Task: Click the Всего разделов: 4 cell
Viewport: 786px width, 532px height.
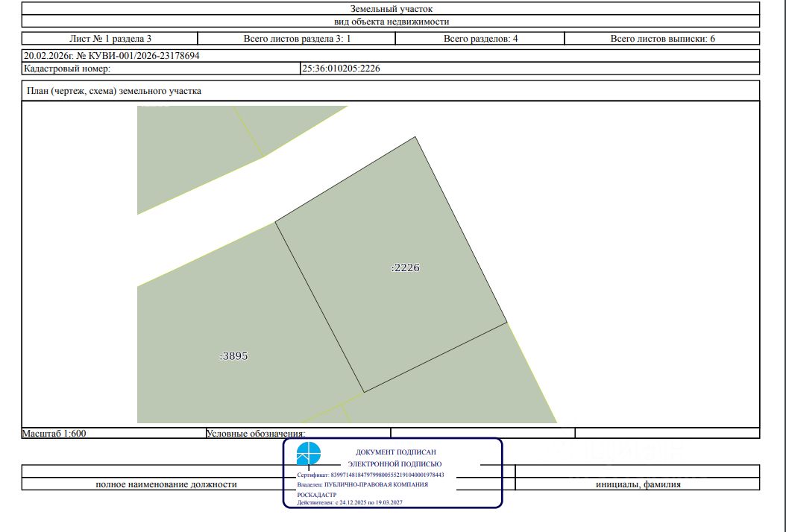Action: point(480,39)
